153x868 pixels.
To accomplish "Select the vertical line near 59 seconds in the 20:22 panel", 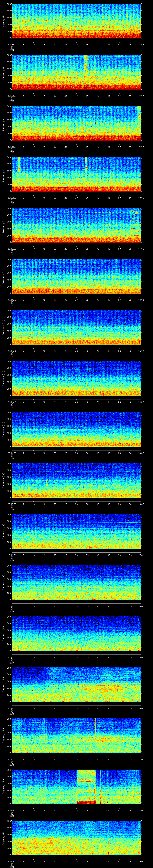I will click(x=139, y=838).
